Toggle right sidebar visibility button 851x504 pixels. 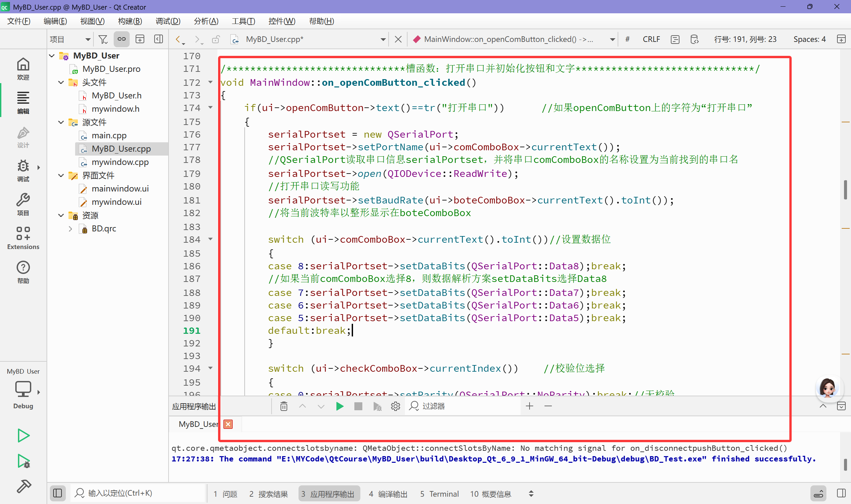click(841, 493)
